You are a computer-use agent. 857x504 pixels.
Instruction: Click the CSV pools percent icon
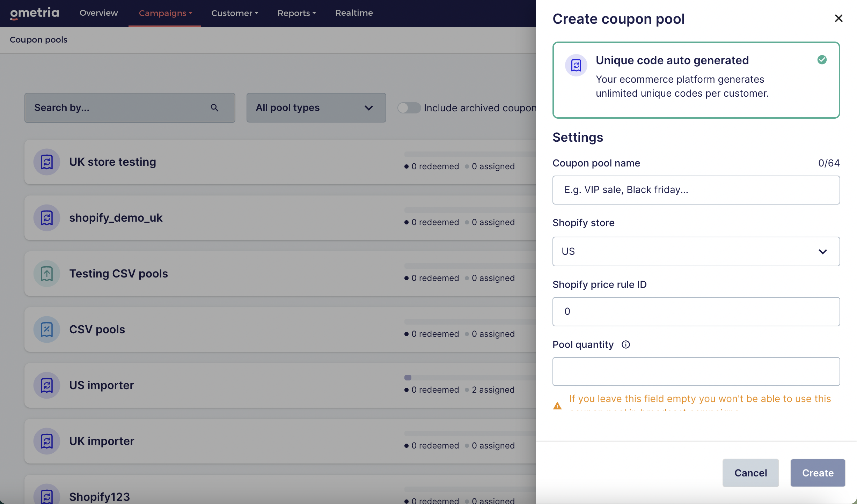[47, 329]
